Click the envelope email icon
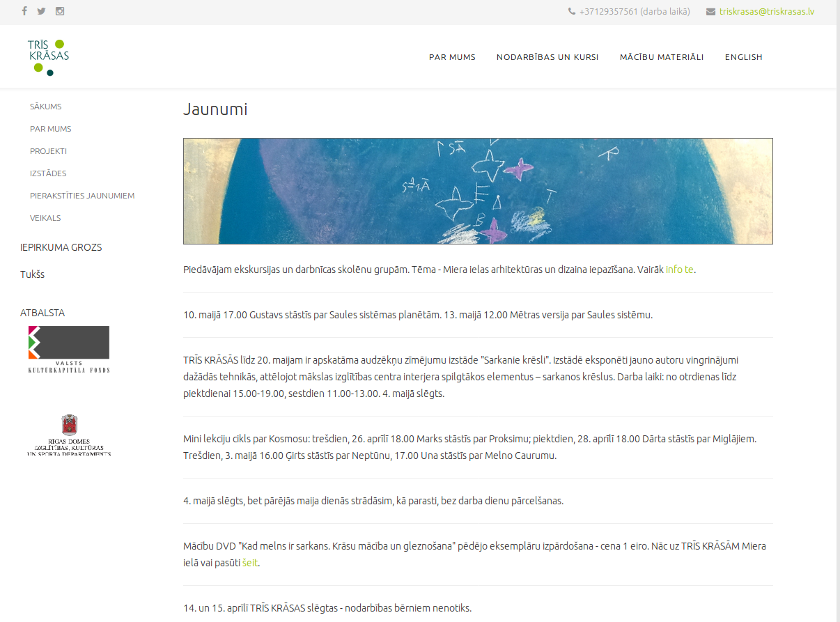This screenshot has width=840, height=622. click(710, 11)
